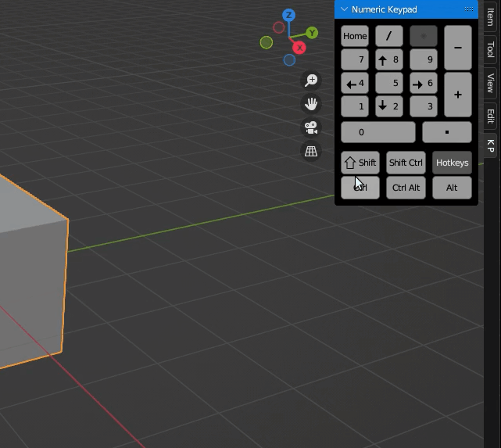Click the red X axis on gizmo
The height and width of the screenshot is (448, 501).
(x=299, y=48)
